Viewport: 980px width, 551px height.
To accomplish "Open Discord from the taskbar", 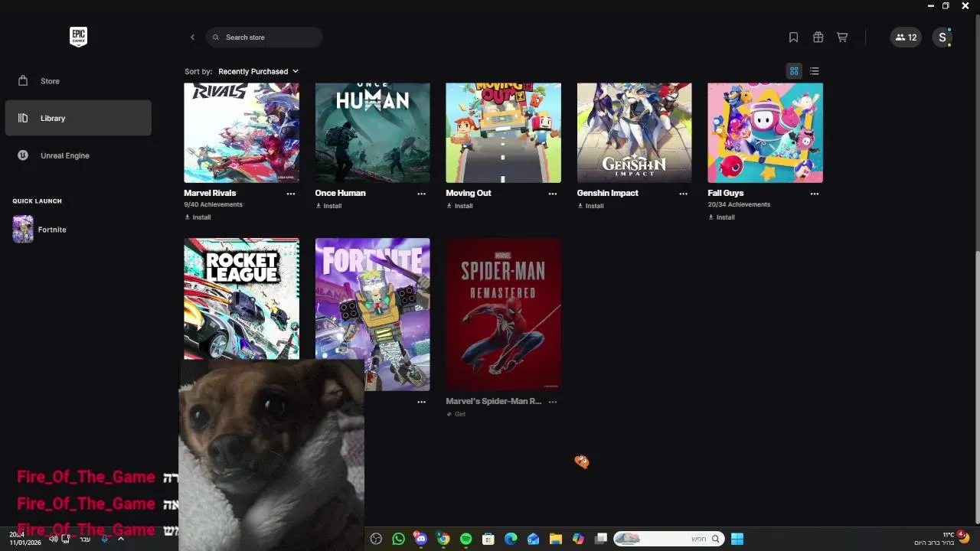I will [420, 539].
